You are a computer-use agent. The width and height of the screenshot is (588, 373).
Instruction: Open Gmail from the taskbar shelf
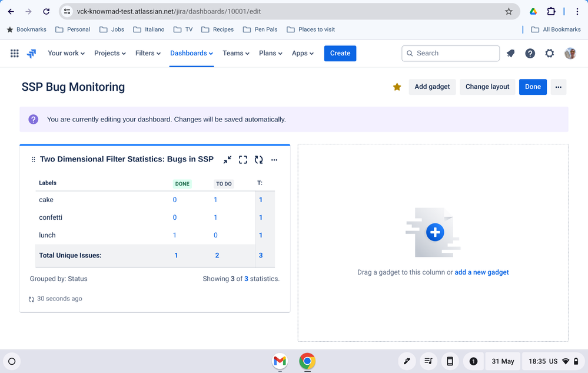(280, 361)
